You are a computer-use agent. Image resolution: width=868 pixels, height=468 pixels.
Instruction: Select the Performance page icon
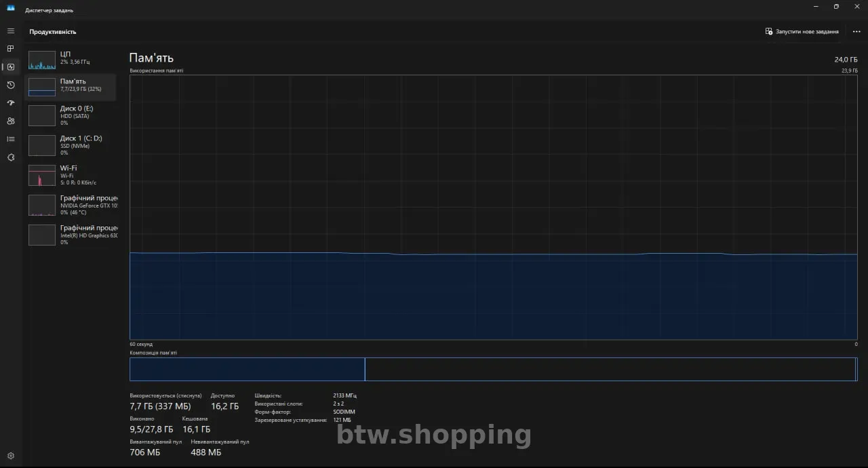click(11, 66)
